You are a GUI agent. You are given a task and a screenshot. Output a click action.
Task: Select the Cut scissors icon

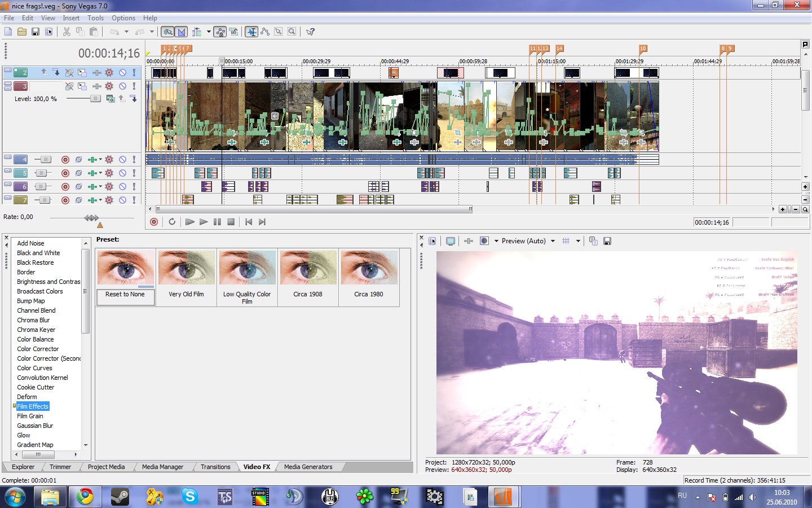coord(67,32)
